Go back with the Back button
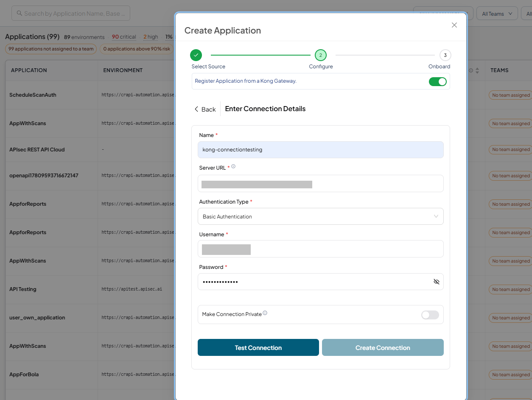Screen dimensions: 532x400 pos(205,109)
